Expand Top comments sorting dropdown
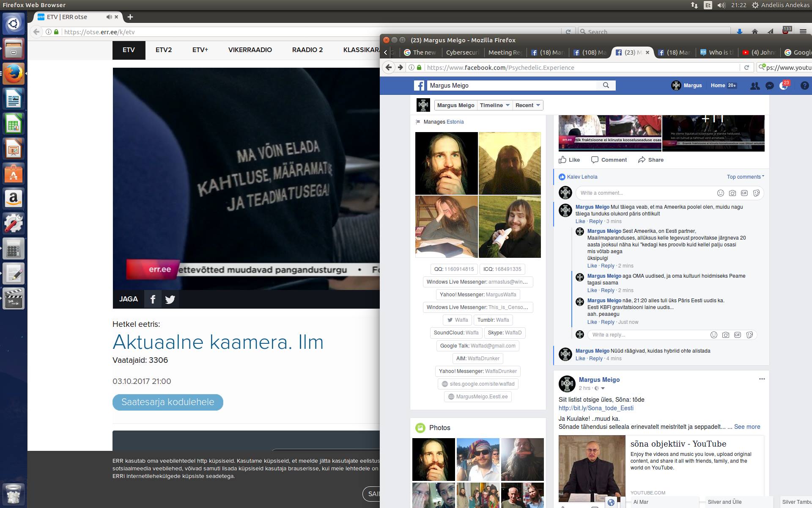 (745, 177)
